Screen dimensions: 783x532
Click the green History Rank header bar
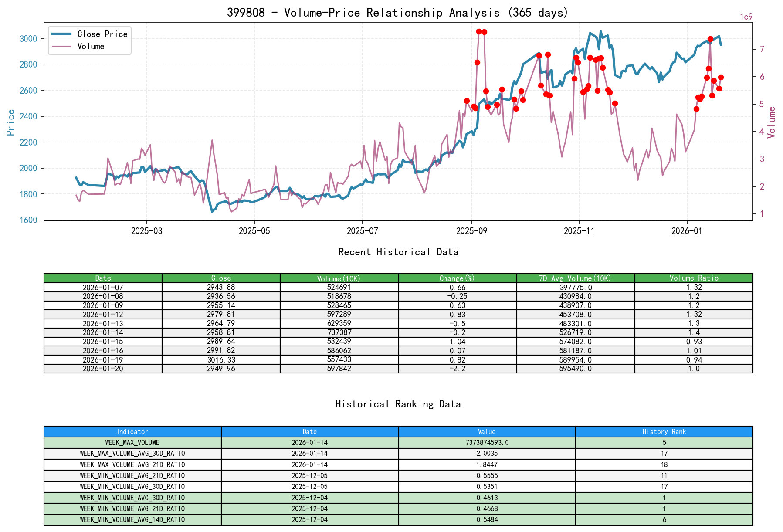664,431
